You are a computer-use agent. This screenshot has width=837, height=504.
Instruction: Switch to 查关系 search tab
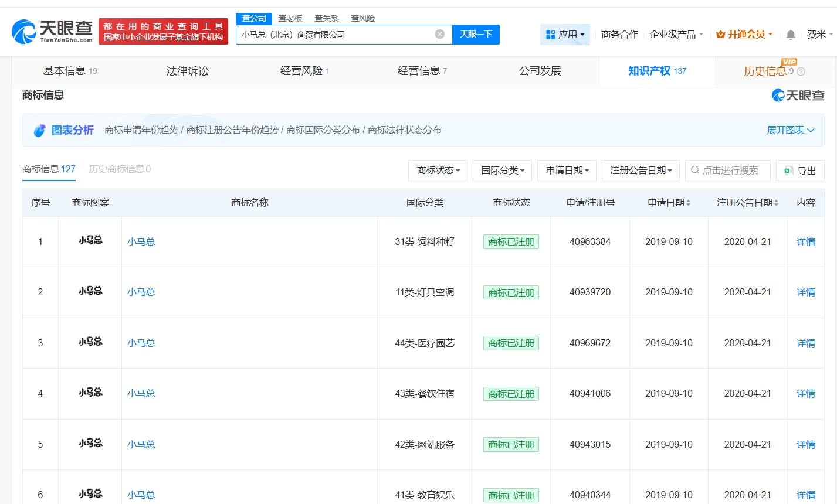(327, 18)
